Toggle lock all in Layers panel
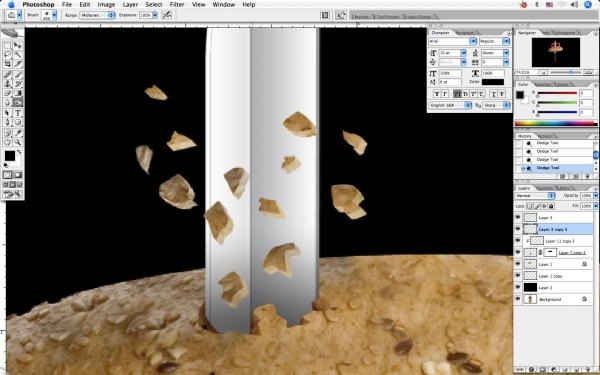600x375 pixels. (x=551, y=206)
